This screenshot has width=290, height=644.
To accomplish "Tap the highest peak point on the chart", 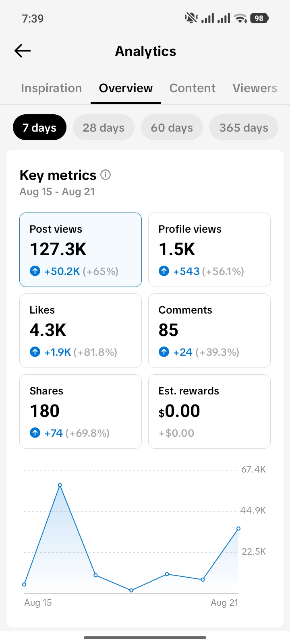I will click(60, 485).
